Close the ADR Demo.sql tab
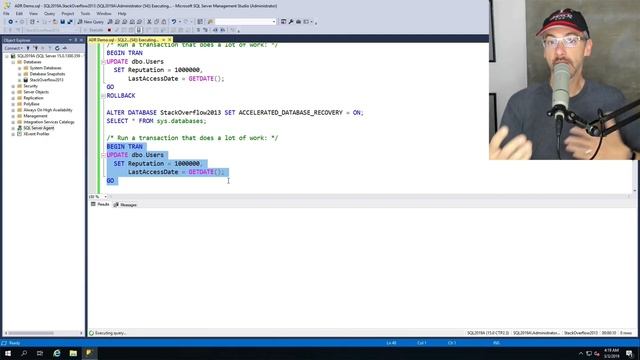Image resolution: width=640 pixels, height=360 pixels. coord(169,40)
